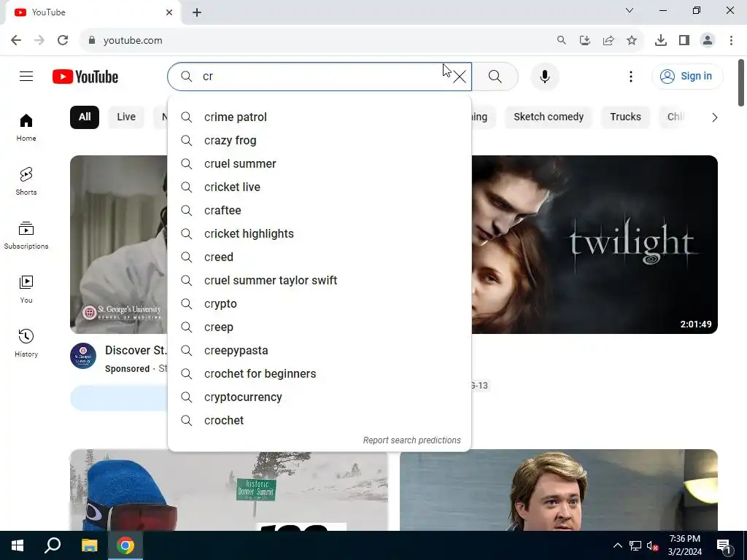Viewport: 747px width, 560px height.
Task: Select the Trucks chip
Action: point(625,117)
